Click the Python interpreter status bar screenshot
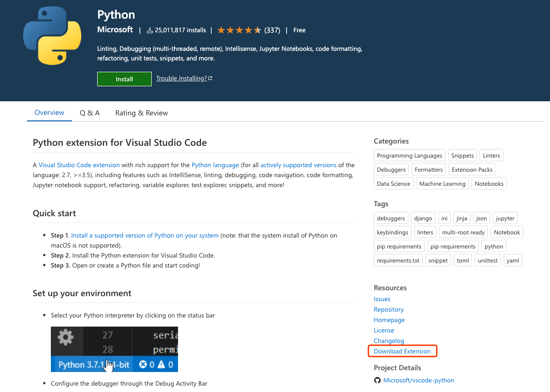This screenshot has width=550, height=392. 114,349
